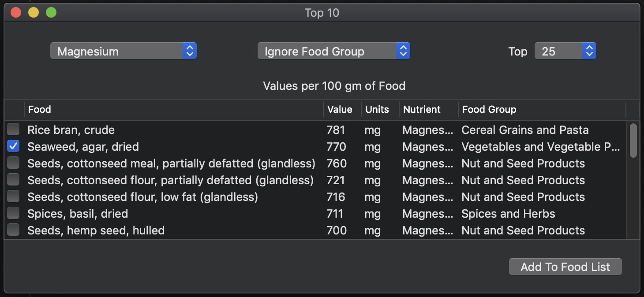
Task: Select the Seeds, cottonseed flour, partially defatted row
Action: (x=170, y=180)
